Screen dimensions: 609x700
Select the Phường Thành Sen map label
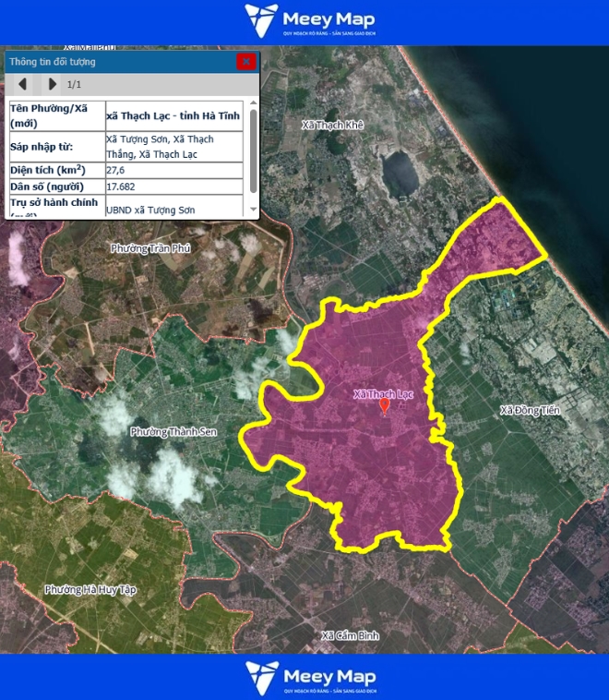pyautogui.click(x=174, y=431)
